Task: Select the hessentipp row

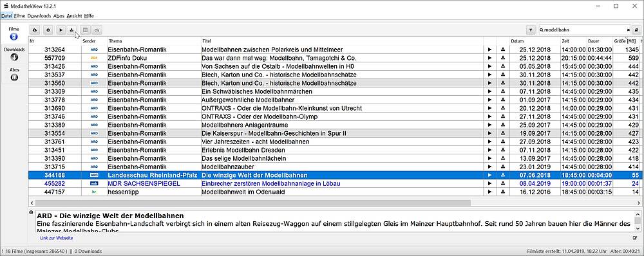Action: click(x=334, y=192)
